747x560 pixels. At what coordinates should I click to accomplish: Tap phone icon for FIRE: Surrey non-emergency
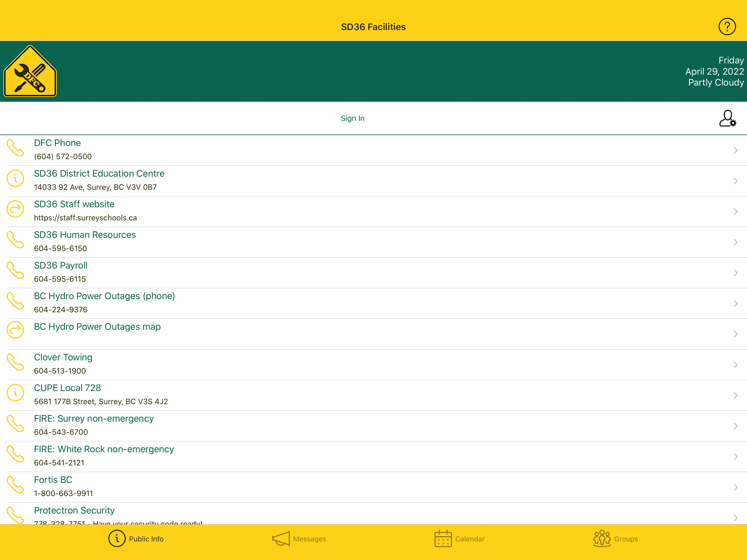[16, 424]
